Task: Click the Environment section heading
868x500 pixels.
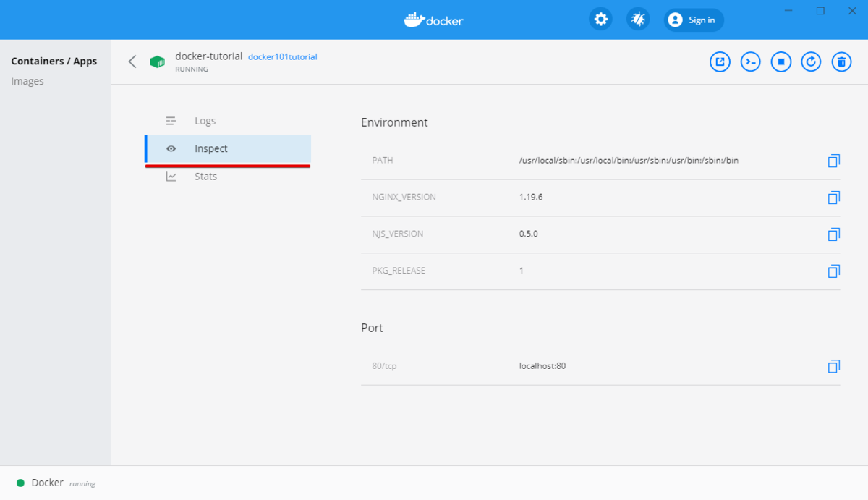Action: coord(394,122)
